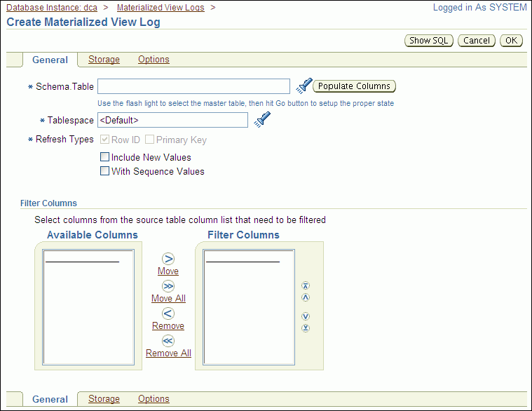Click the Populate Columns button
This screenshot has width=532, height=411.
[x=354, y=86]
